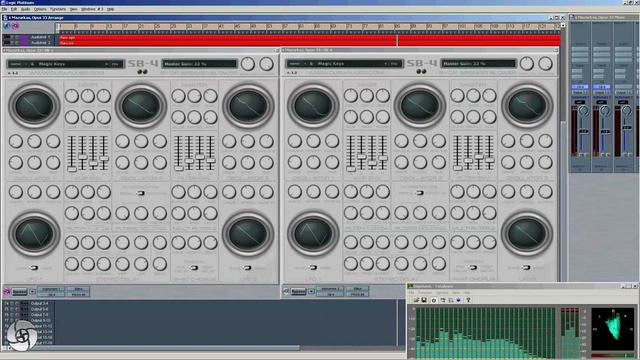Open the Functions menu
Viewport: 640px width, 360px height.
(58, 9)
